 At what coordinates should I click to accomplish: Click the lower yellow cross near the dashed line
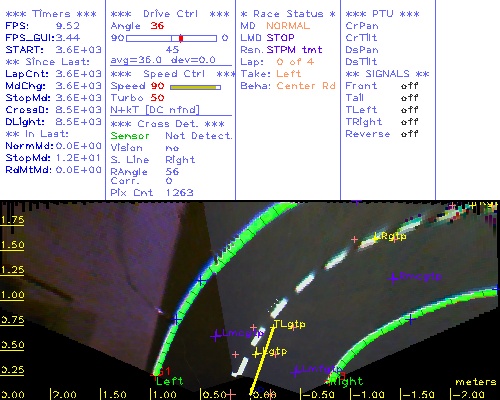[256, 353]
